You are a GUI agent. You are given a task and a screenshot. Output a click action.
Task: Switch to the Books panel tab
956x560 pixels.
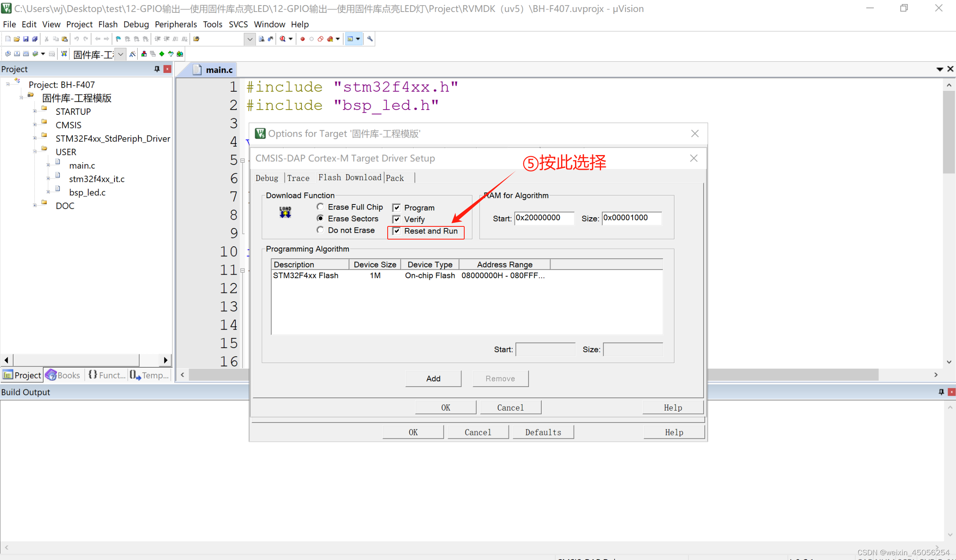(x=63, y=375)
